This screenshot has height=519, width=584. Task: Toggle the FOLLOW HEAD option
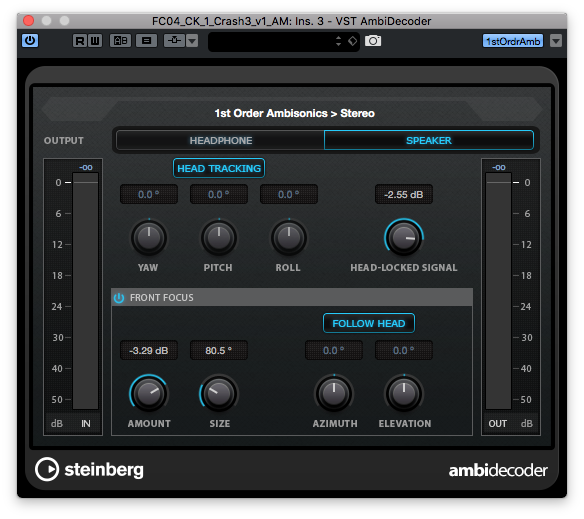pos(369,323)
